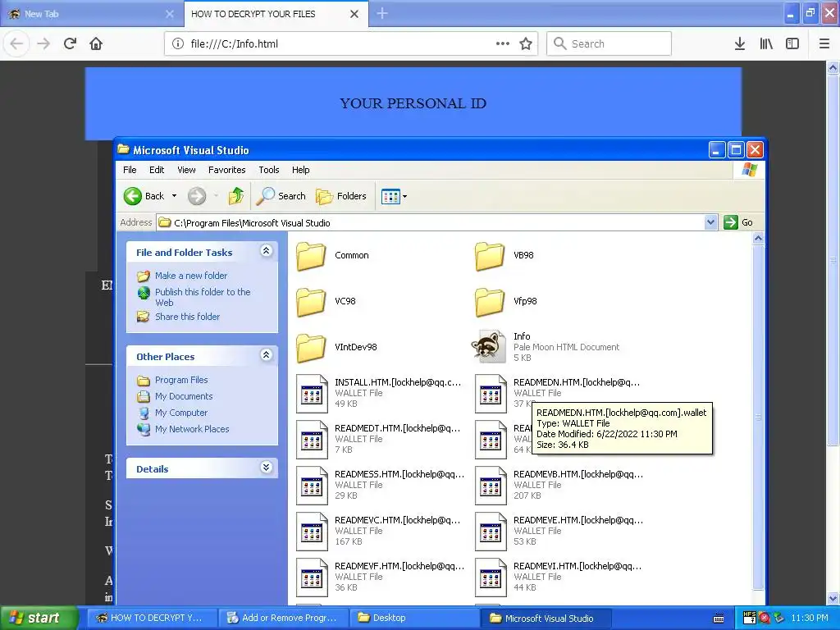Click Share this folder link
840x630 pixels.
click(187, 317)
